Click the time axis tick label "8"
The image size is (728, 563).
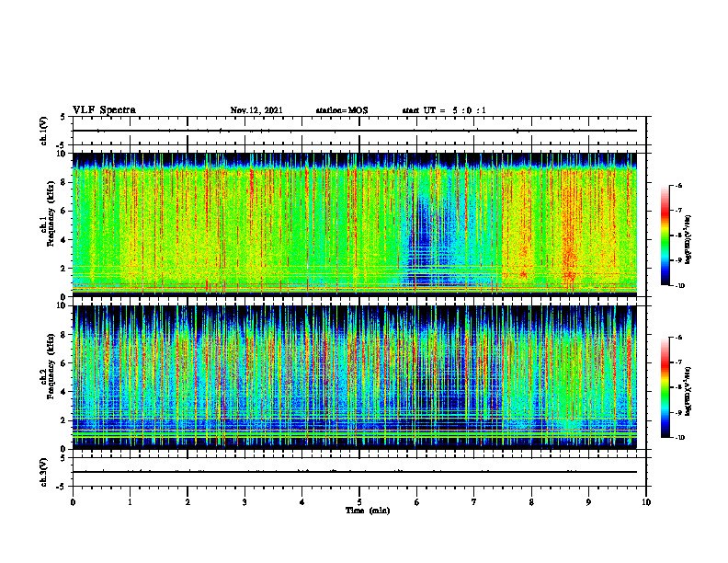531,502
